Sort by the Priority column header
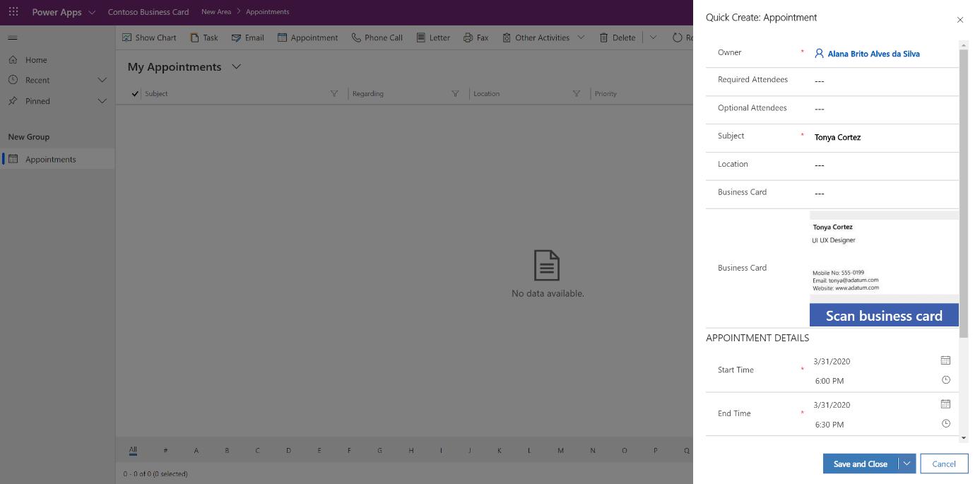980x484 pixels. (606, 93)
